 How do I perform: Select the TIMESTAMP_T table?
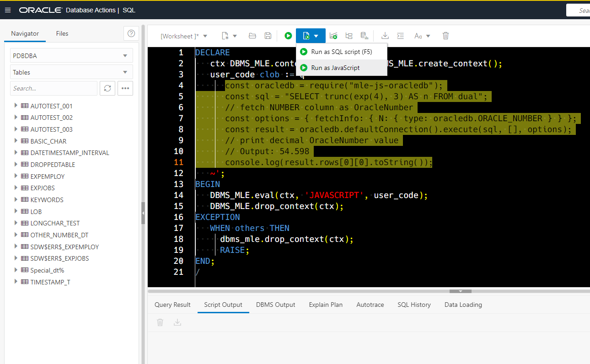point(50,282)
